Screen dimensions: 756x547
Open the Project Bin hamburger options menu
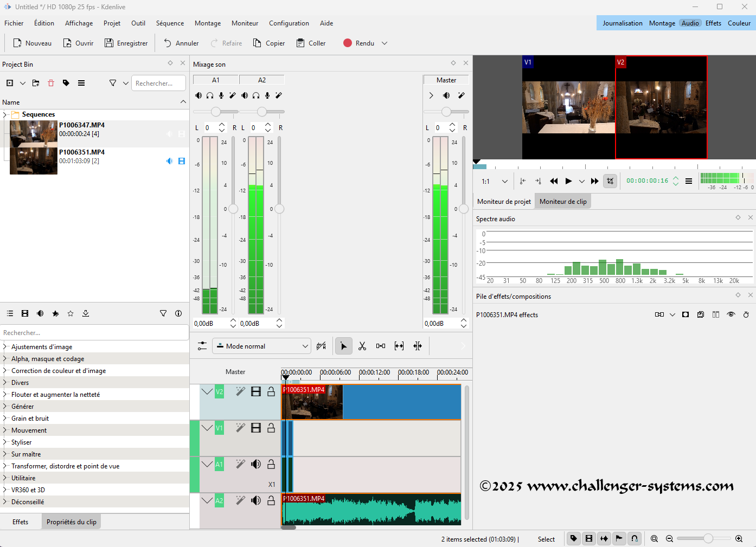point(81,83)
